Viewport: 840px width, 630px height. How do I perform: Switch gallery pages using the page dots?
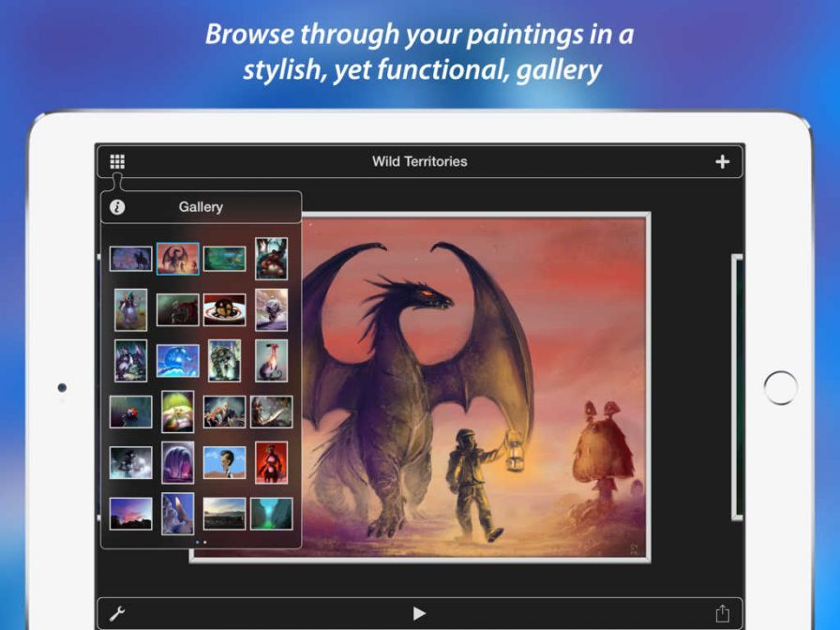point(200,542)
